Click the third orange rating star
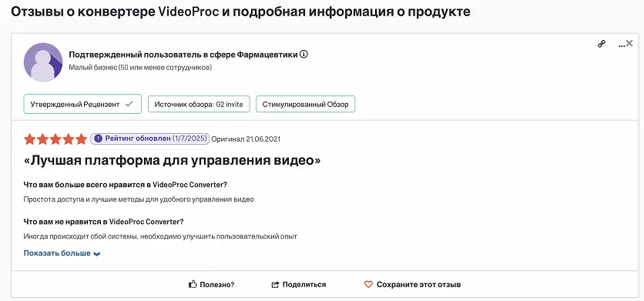This screenshot has height=301, width=644. (55, 139)
